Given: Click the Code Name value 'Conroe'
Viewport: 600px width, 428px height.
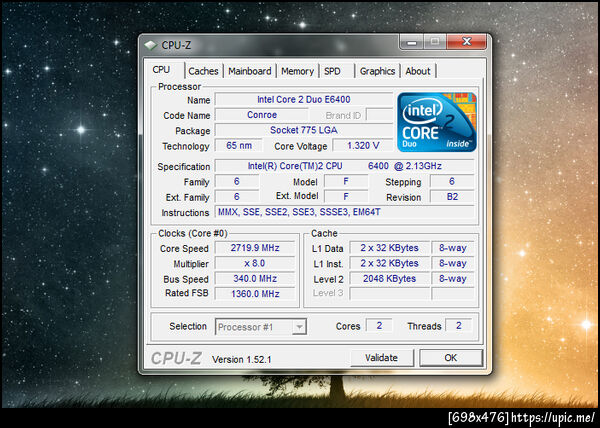Looking at the screenshot, I should [262, 115].
